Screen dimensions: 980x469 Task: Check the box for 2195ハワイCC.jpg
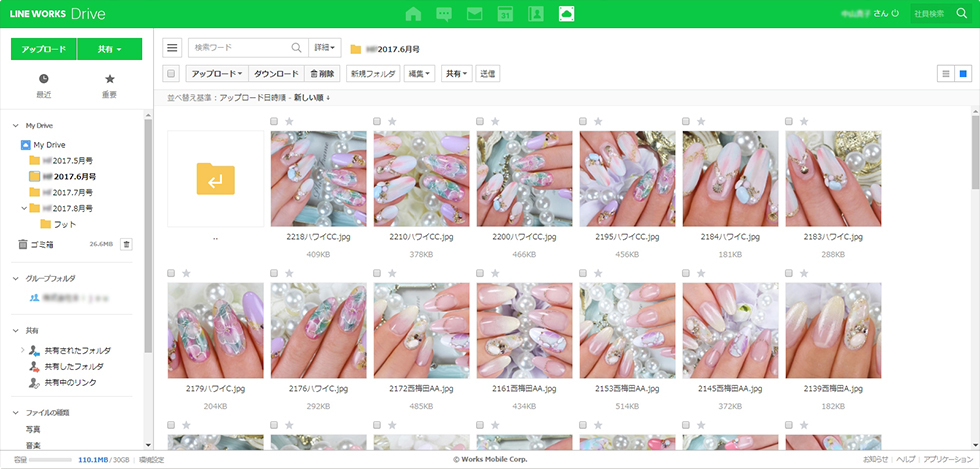pos(583,121)
